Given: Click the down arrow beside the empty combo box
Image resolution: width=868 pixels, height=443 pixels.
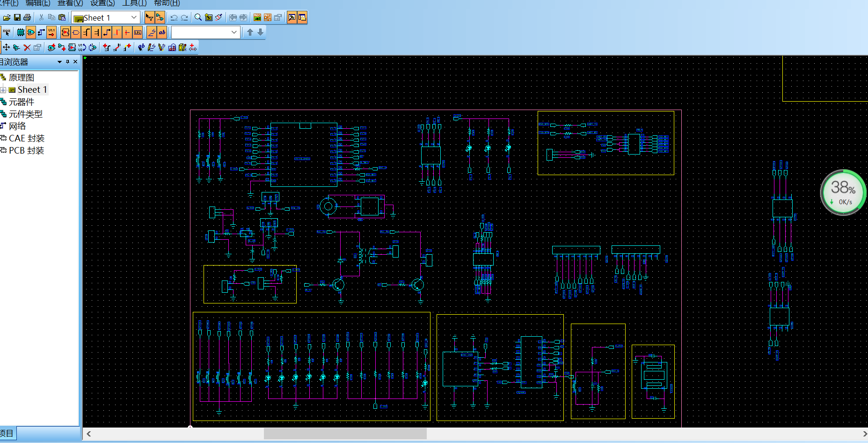Looking at the screenshot, I should (261, 32).
